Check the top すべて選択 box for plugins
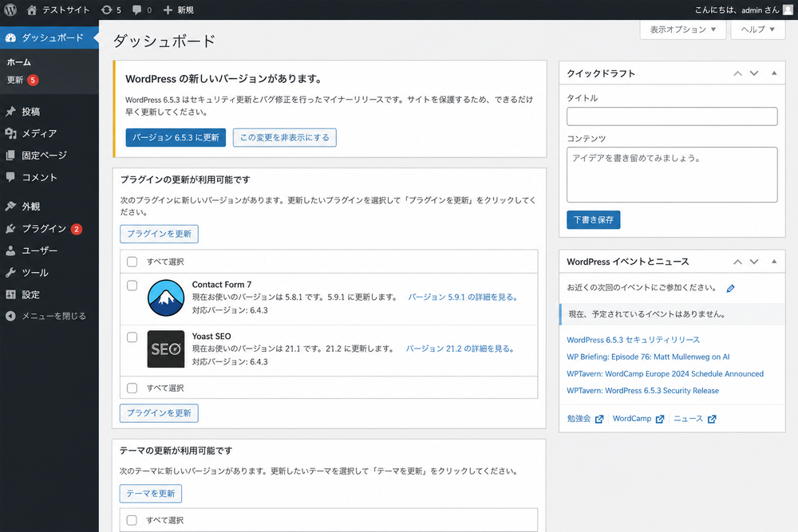Image resolution: width=798 pixels, height=532 pixels. tap(132, 262)
